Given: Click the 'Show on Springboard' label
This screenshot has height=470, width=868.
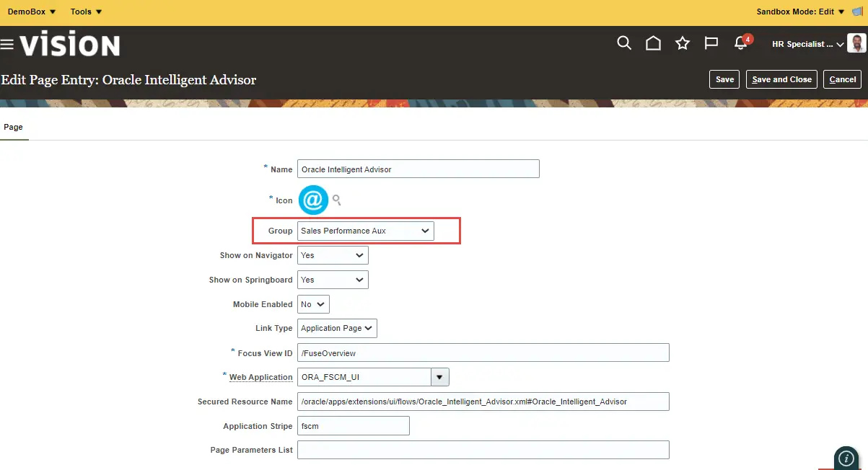Looking at the screenshot, I should [x=251, y=280].
